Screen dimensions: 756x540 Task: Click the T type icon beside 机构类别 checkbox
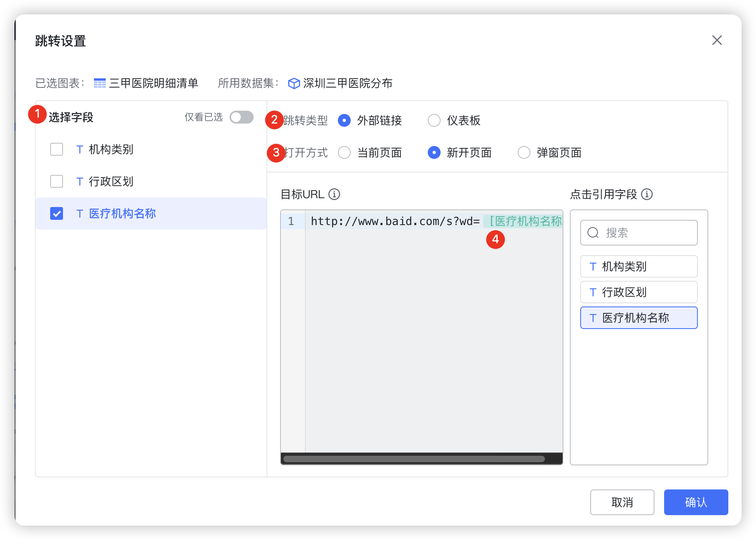click(x=79, y=150)
